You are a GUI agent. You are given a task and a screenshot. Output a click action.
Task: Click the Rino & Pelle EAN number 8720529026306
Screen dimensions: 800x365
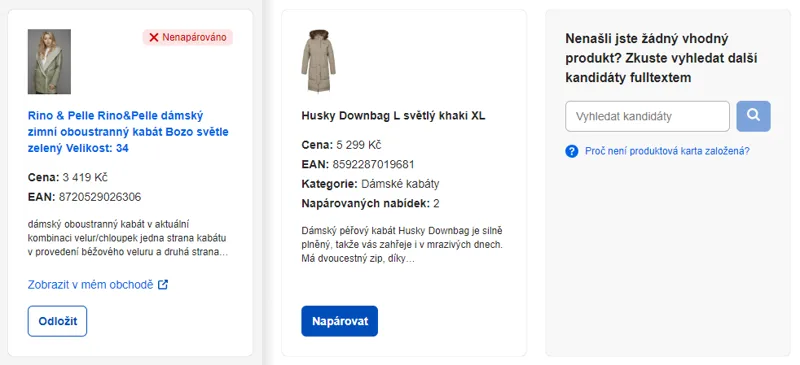tap(100, 197)
